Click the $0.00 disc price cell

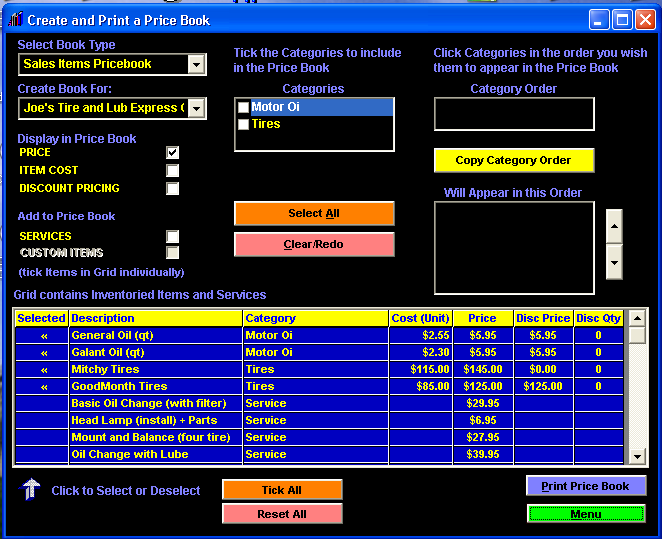pos(543,369)
